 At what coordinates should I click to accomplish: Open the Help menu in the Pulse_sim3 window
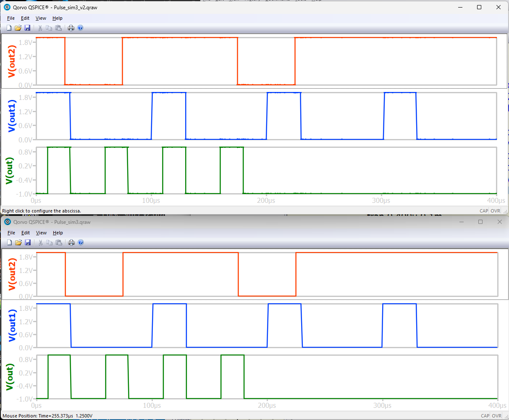(58, 233)
